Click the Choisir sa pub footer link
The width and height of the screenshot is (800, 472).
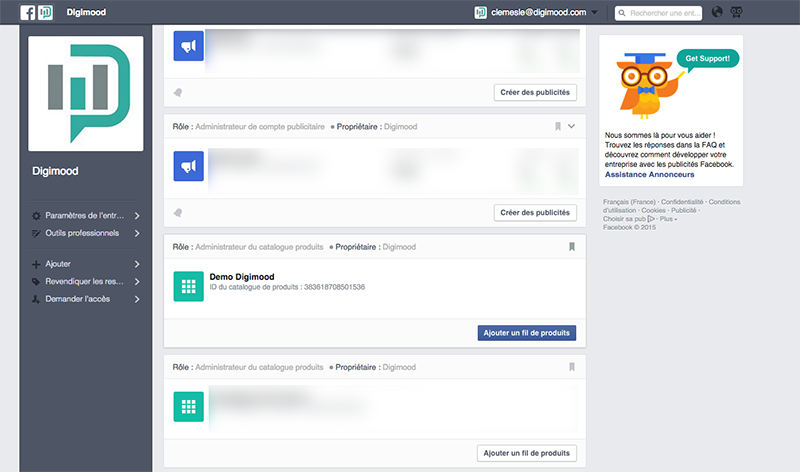click(629, 219)
